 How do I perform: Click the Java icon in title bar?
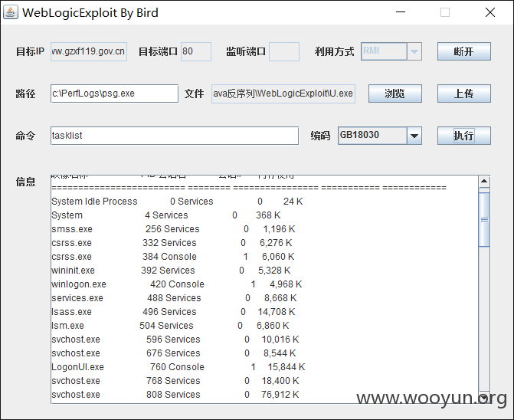11,12
